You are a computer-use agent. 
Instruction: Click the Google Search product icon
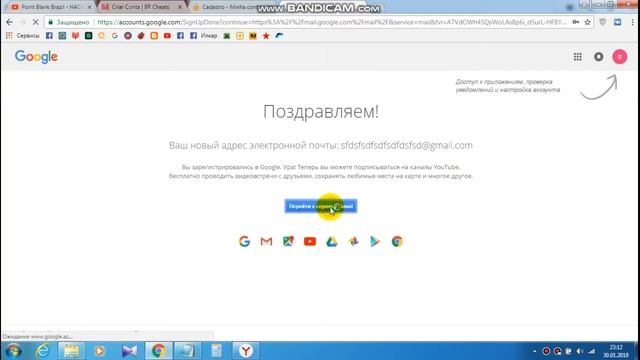click(244, 241)
